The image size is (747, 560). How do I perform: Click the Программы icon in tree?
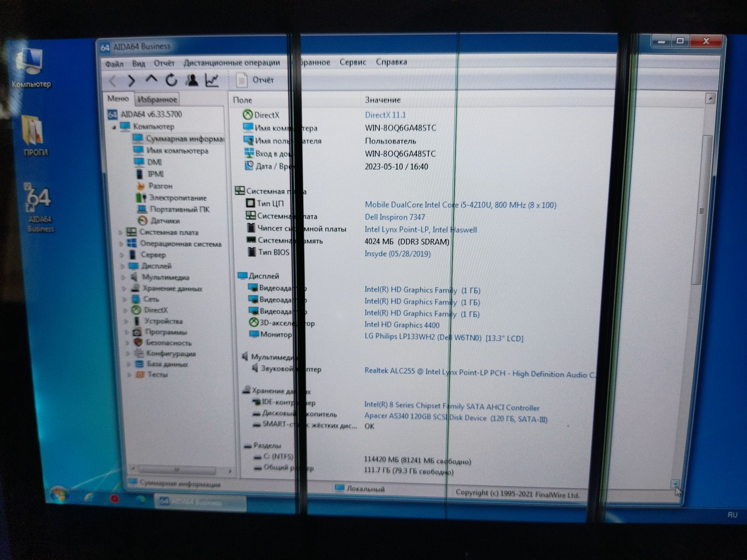click(137, 332)
